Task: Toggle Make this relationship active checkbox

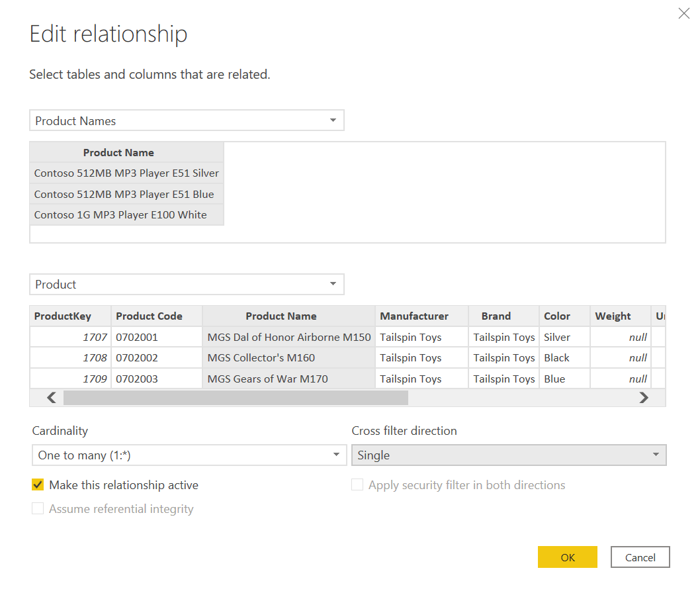Action: pyautogui.click(x=38, y=485)
